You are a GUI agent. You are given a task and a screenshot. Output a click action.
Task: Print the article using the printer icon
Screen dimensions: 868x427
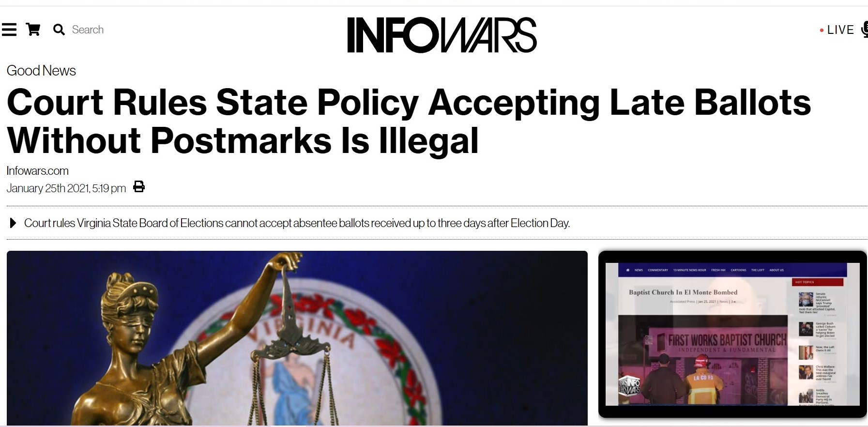[x=139, y=187]
